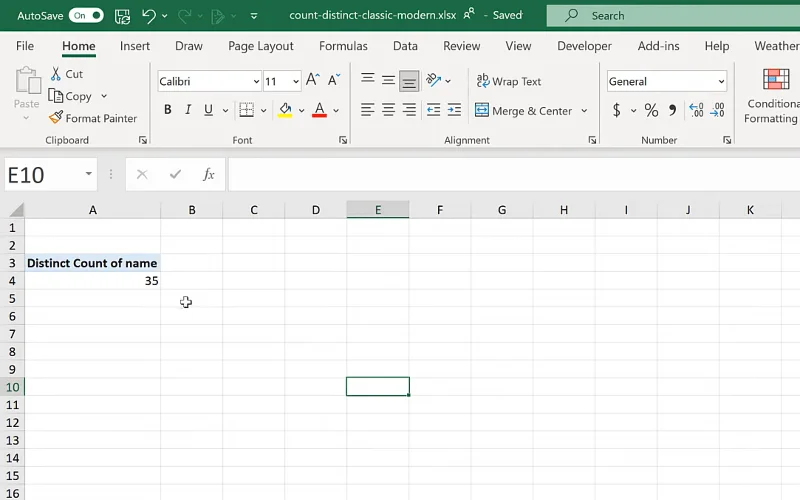This screenshot has width=800, height=500.
Task: Toggle italic formatting
Action: tap(188, 110)
